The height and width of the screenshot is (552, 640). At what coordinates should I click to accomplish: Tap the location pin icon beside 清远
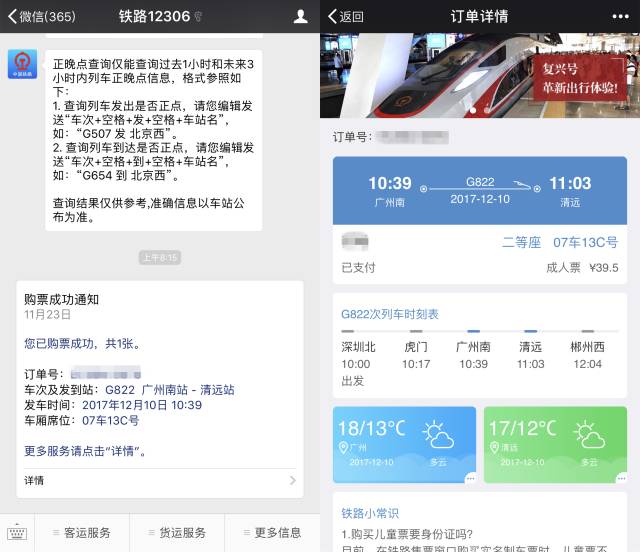[494, 448]
